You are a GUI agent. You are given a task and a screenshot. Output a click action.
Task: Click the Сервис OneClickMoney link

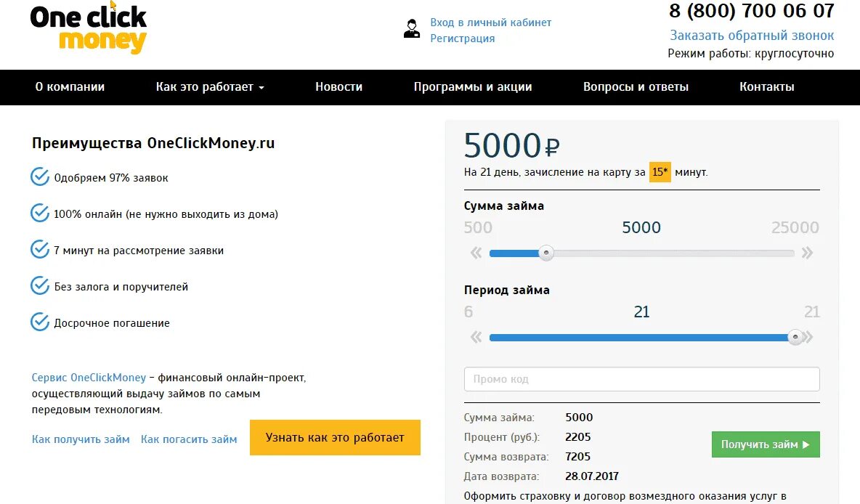click(x=89, y=378)
